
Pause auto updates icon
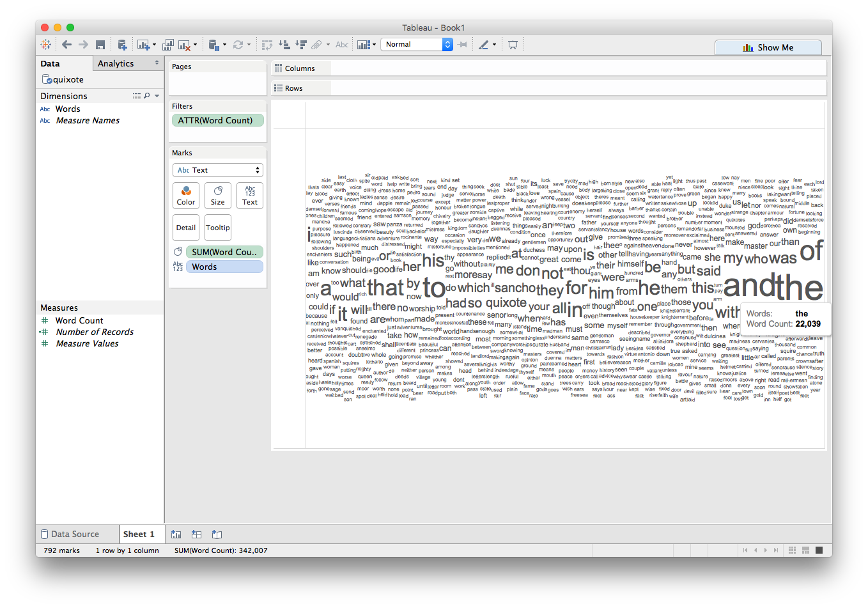pos(214,45)
